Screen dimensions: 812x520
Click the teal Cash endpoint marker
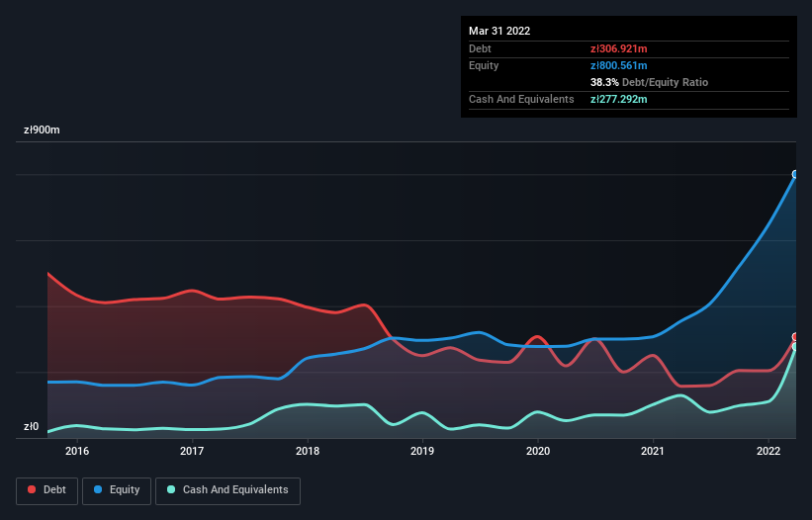[x=795, y=347]
